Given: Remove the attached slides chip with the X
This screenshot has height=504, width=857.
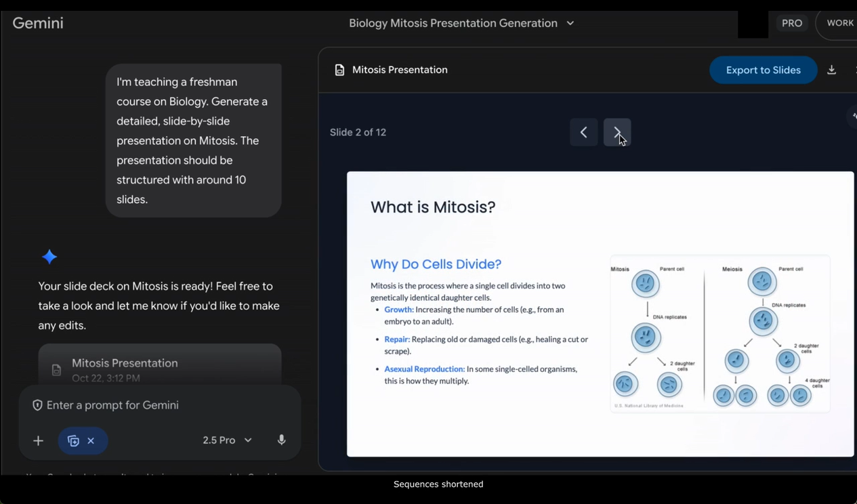Looking at the screenshot, I should click(x=91, y=440).
